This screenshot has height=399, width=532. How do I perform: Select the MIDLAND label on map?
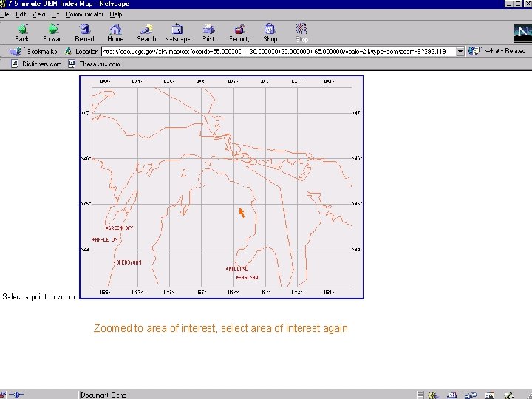(237, 269)
